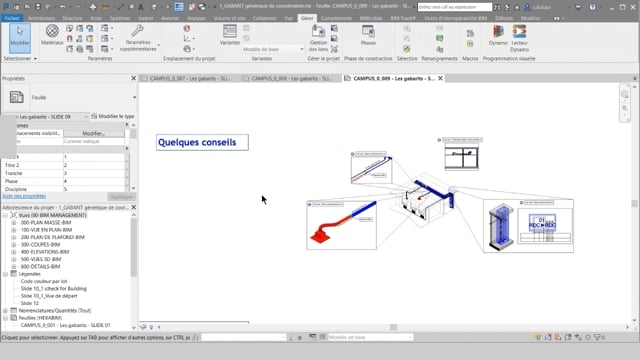Image resolution: width=640 pixels, height=360 pixels.
Task: Click the Quelques conseils title text box
Action: [202, 142]
